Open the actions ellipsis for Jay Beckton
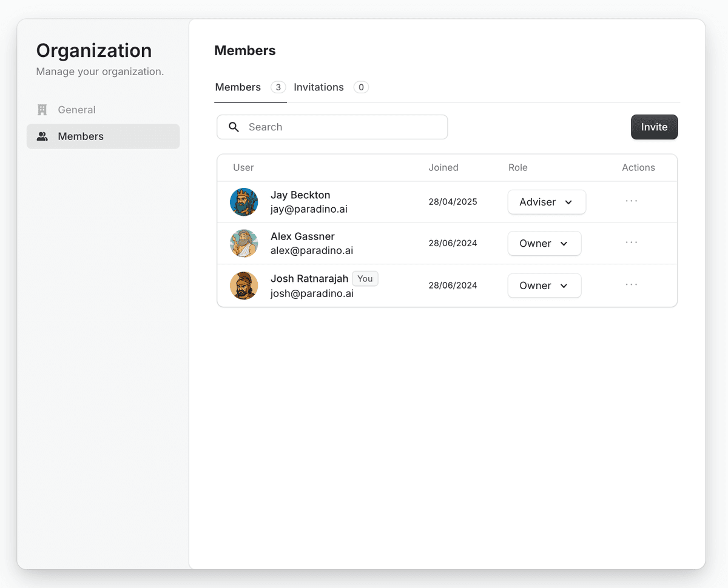 (631, 201)
